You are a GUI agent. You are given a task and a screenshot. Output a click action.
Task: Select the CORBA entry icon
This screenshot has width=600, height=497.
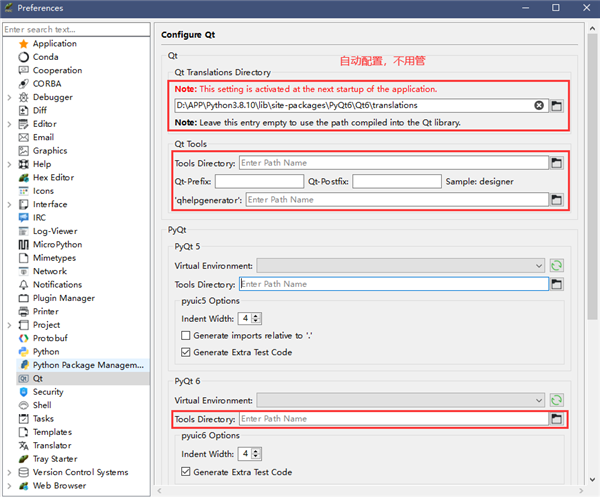(24, 84)
